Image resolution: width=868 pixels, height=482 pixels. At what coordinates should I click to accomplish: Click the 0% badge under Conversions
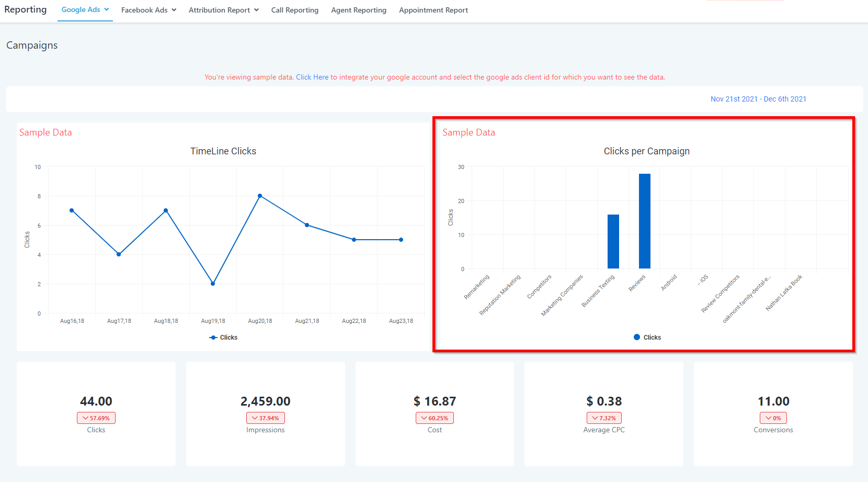(773, 418)
